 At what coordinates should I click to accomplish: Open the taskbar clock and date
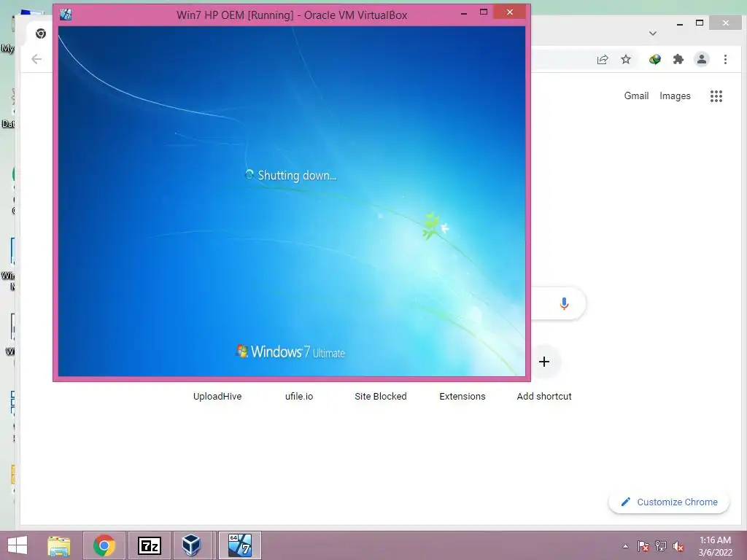[x=715, y=546]
